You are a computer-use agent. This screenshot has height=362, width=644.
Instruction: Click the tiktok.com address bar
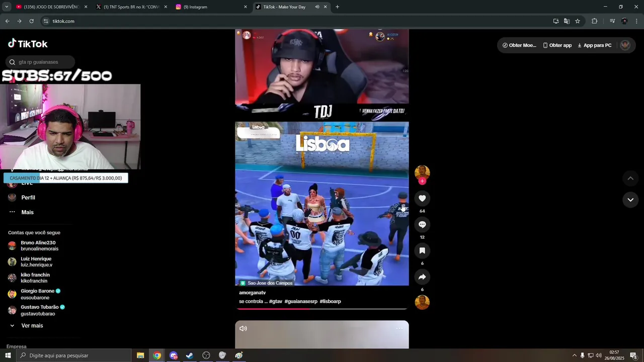click(297, 21)
